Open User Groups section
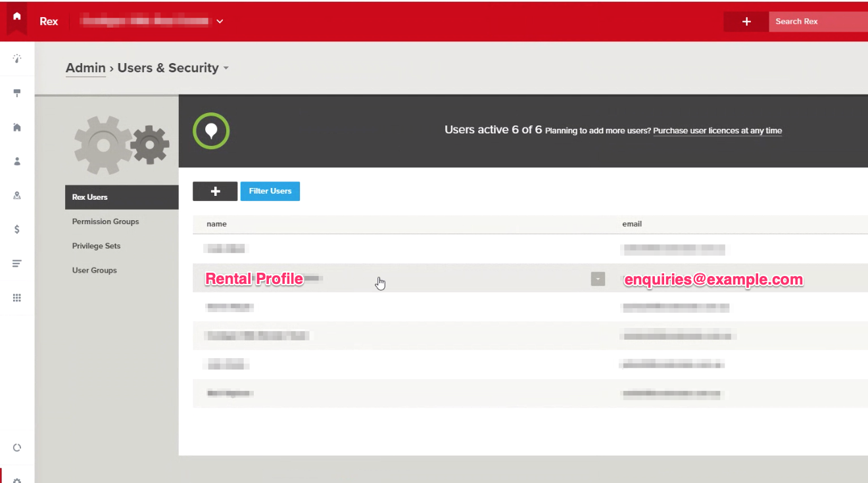The image size is (868, 483). click(95, 270)
